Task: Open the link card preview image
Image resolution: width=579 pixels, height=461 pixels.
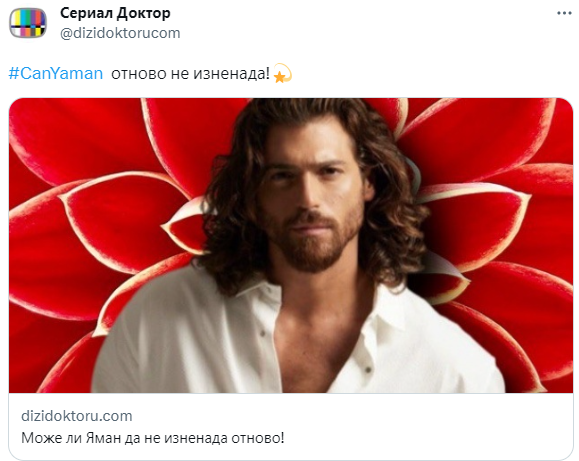Action: coord(291,245)
